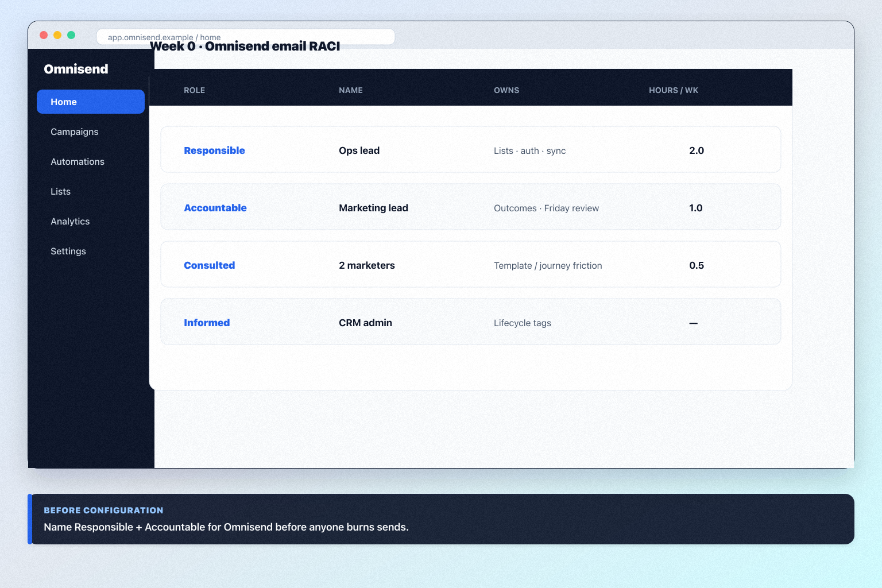
Task: Click the Consulted role link
Action: (210, 265)
